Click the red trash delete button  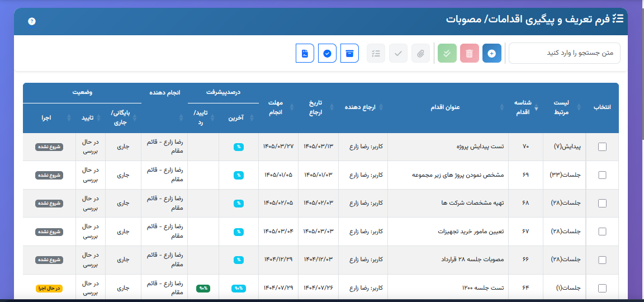coord(470,53)
